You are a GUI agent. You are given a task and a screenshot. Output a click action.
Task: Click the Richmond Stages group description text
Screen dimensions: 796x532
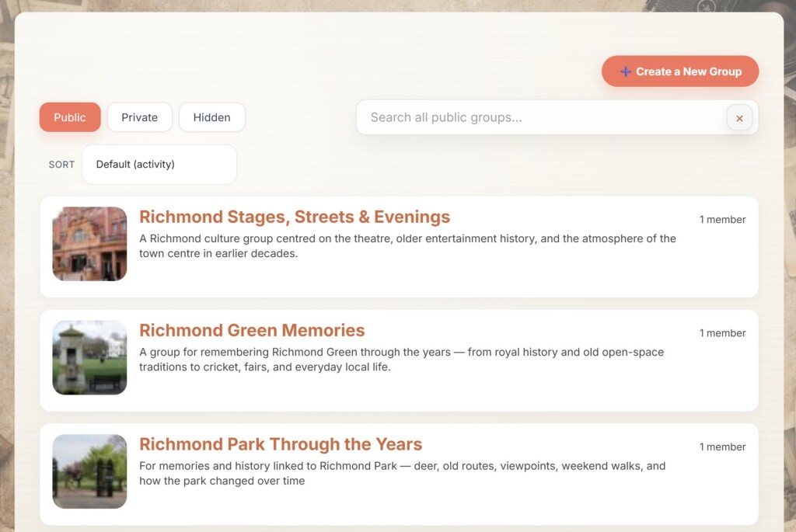pos(407,246)
